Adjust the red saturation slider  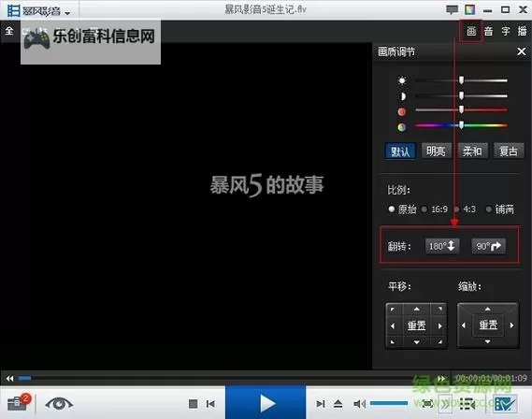pyautogui.click(x=462, y=110)
